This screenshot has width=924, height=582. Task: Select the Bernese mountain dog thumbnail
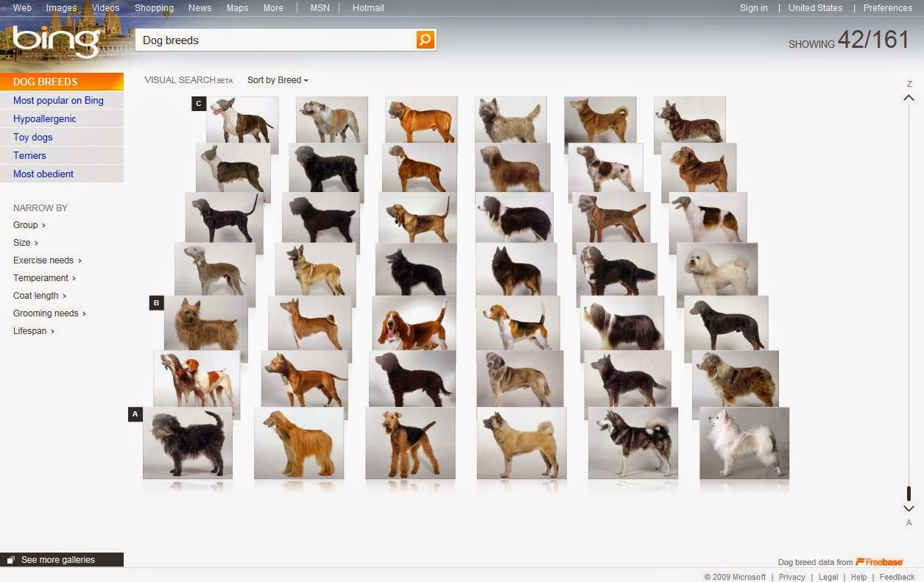point(616,270)
